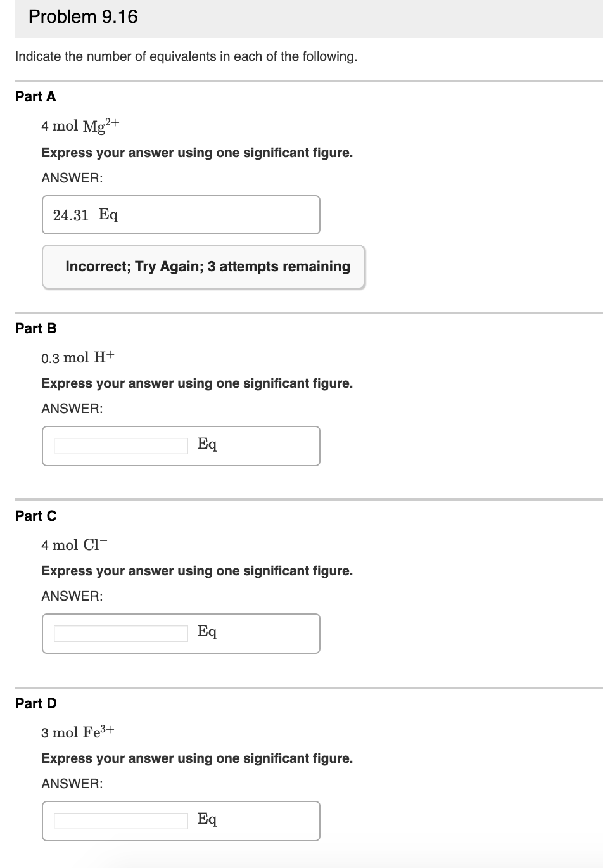603x868 pixels.
Task: Click the Eq unit label in Part A
Action: tap(108, 215)
